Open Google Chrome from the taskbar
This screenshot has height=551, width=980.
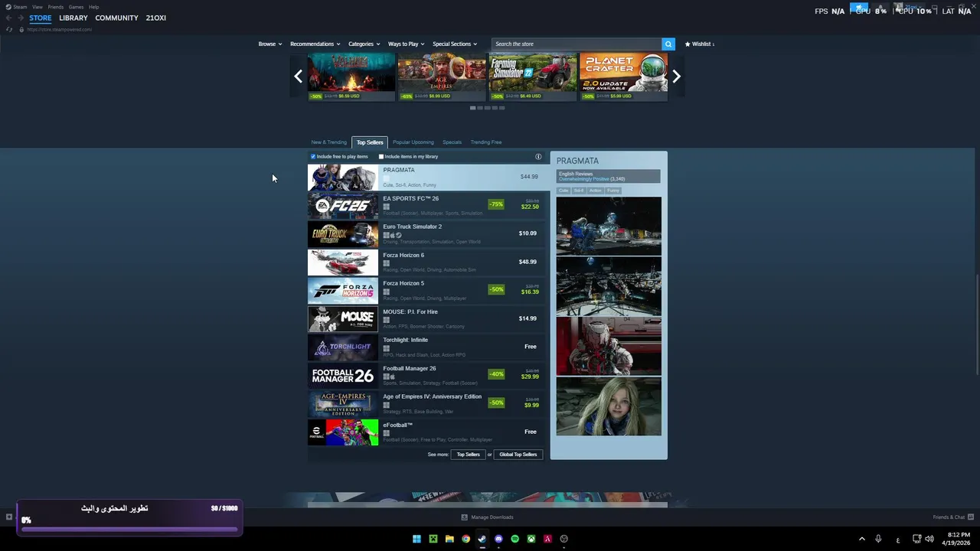(465, 539)
